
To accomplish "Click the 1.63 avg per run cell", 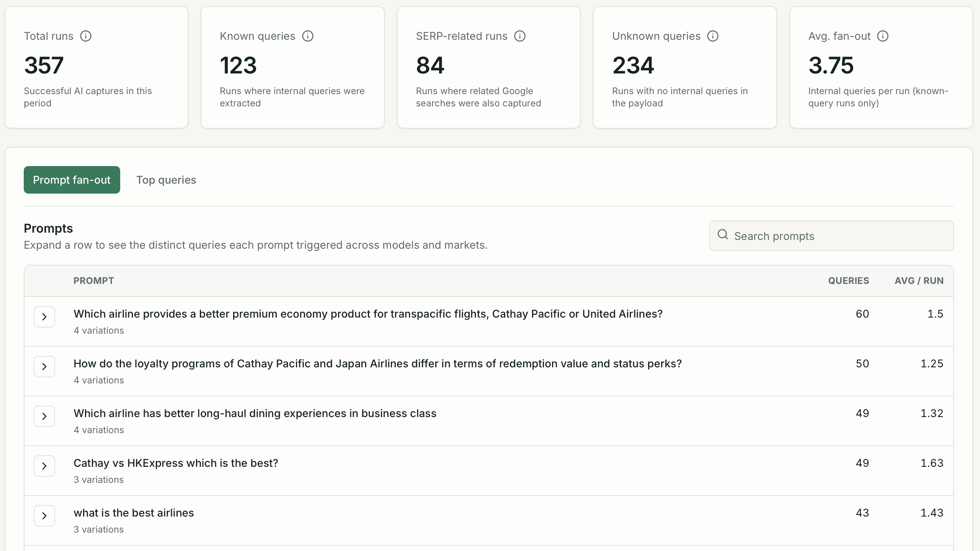I will (932, 463).
